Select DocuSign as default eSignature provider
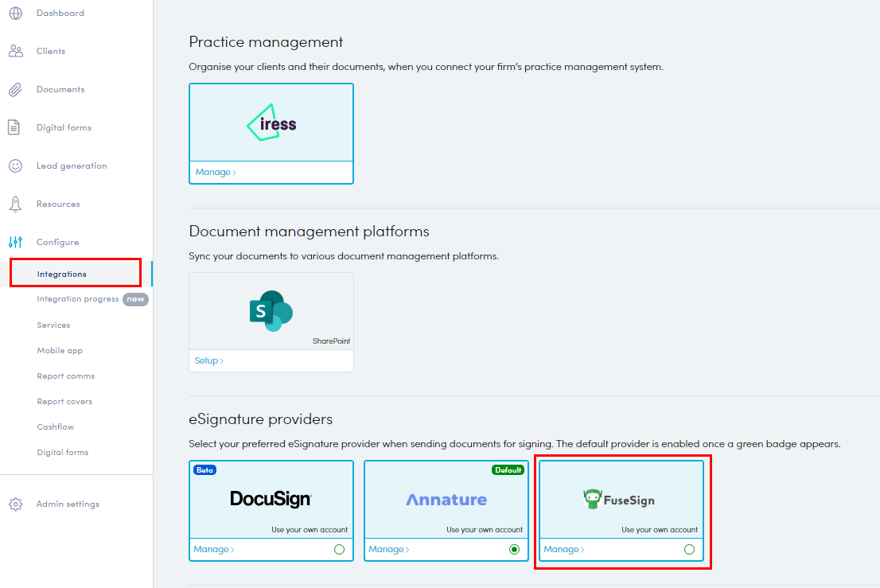 click(339, 550)
